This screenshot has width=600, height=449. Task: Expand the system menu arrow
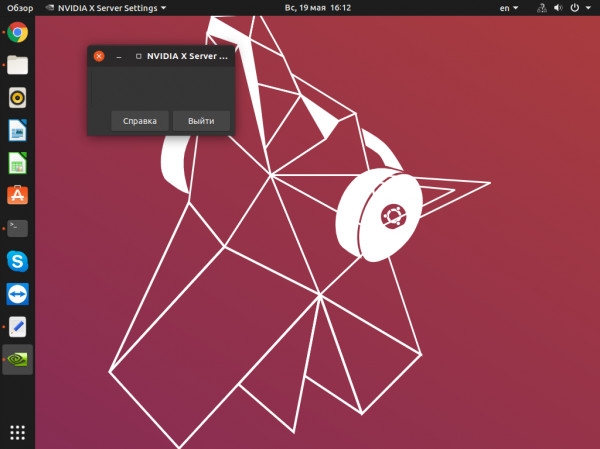coord(588,8)
